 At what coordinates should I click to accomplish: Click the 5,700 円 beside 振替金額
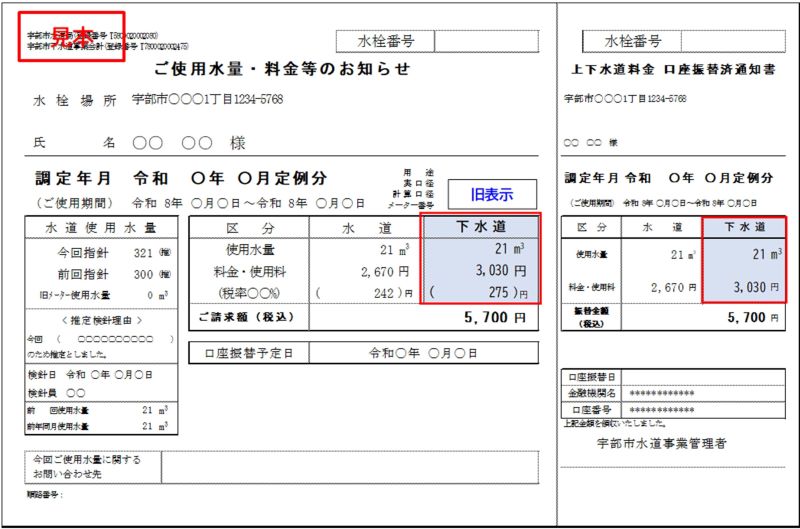click(754, 318)
